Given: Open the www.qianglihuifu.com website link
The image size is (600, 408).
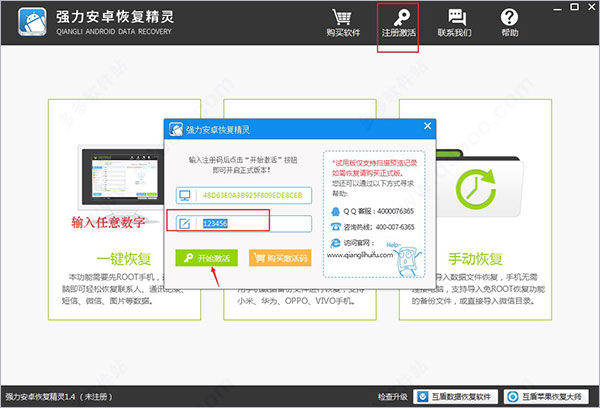Looking at the screenshot, I should click(x=360, y=255).
